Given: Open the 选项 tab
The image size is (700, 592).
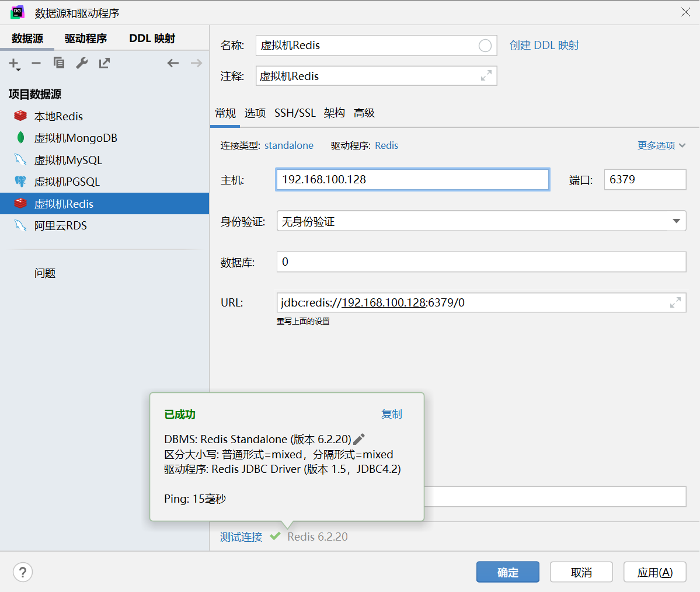Looking at the screenshot, I should point(255,113).
